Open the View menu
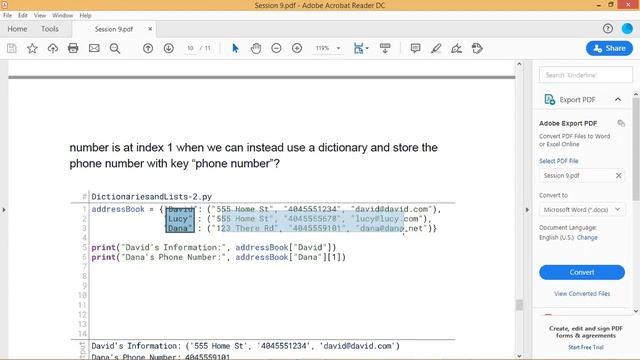Viewport: 640px width, 360px height. tap(40, 16)
